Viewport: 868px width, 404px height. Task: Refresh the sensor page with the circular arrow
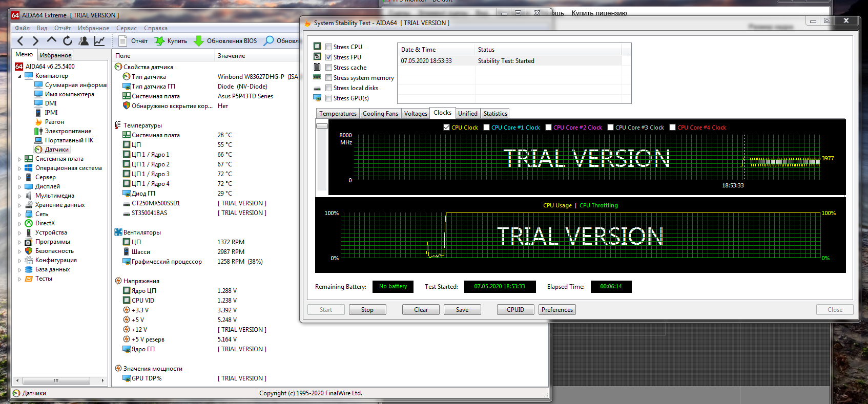[68, 41]
